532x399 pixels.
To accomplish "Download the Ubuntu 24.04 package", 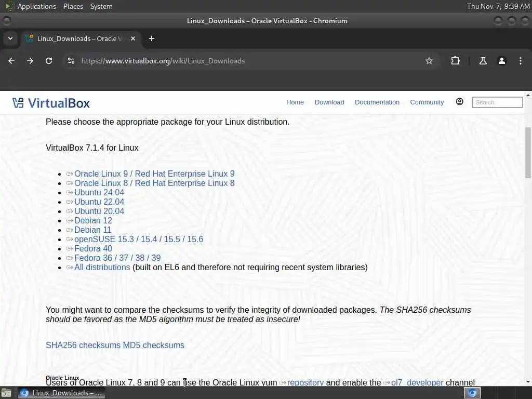I will 99,192.
